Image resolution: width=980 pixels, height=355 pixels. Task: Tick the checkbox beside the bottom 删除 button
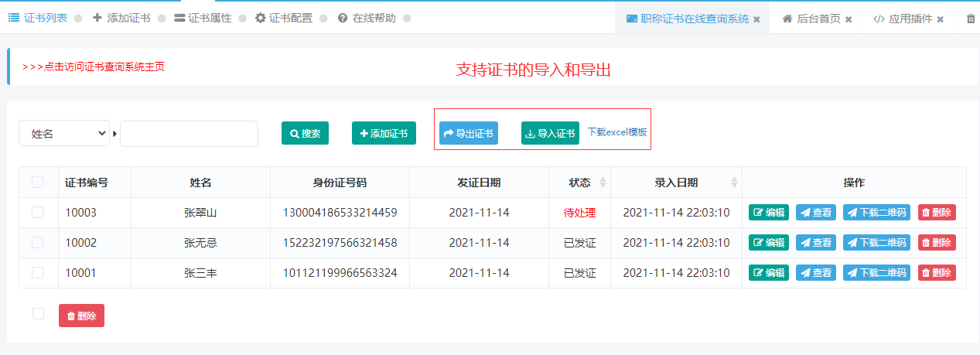point(38,313)
